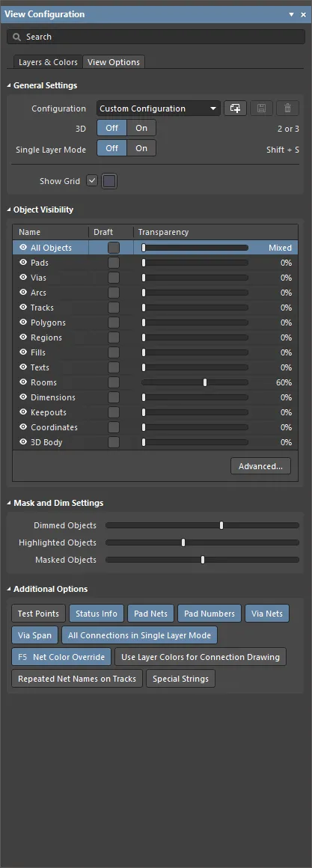Open the Custom Configuration dropdown
The image size is (312, 868).
[x=159, y=109]
